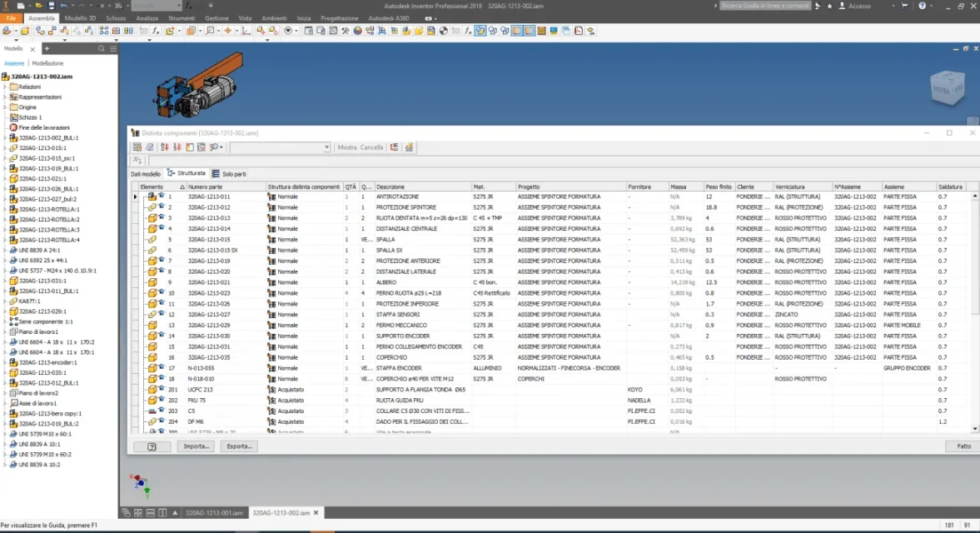980x533 pixels.
Task: Add new browser panel with plus icon
Action: pyautogui.click(x=47, y=49)
